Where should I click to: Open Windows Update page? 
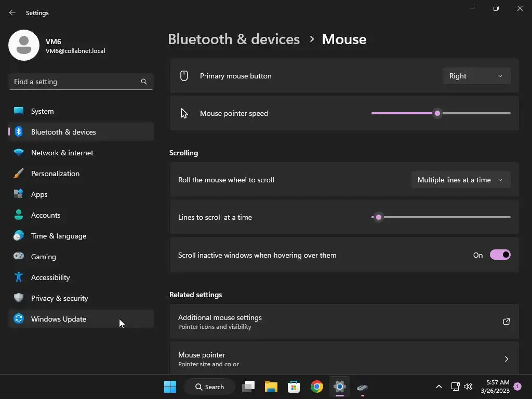click(x=81, y=318)
